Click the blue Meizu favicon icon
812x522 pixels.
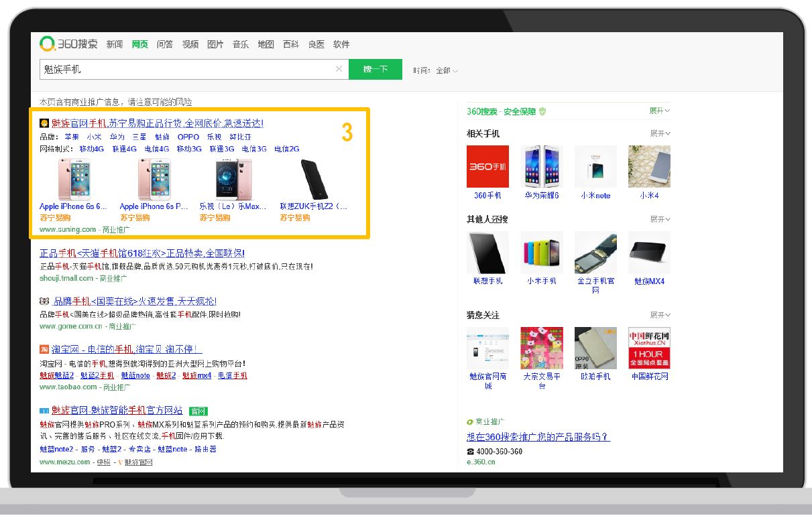pyautogui.click(x=44, y=411)
